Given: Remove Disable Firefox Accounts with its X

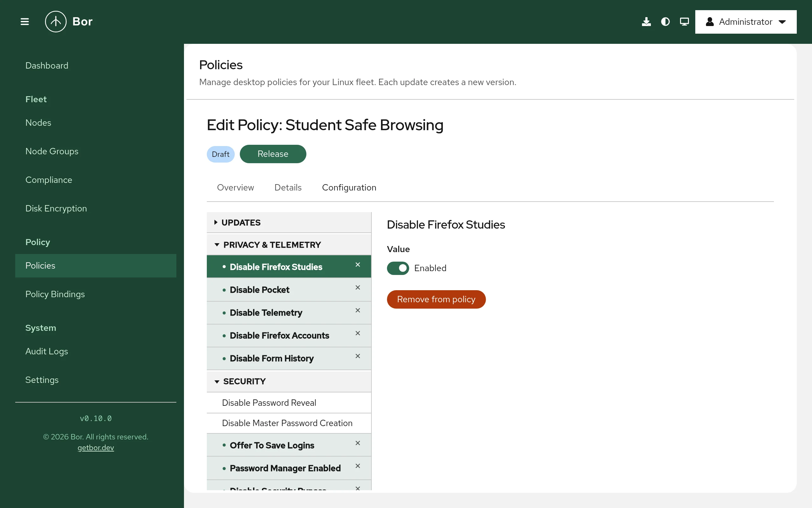Looking at the screenshot, I should point(358,333).
